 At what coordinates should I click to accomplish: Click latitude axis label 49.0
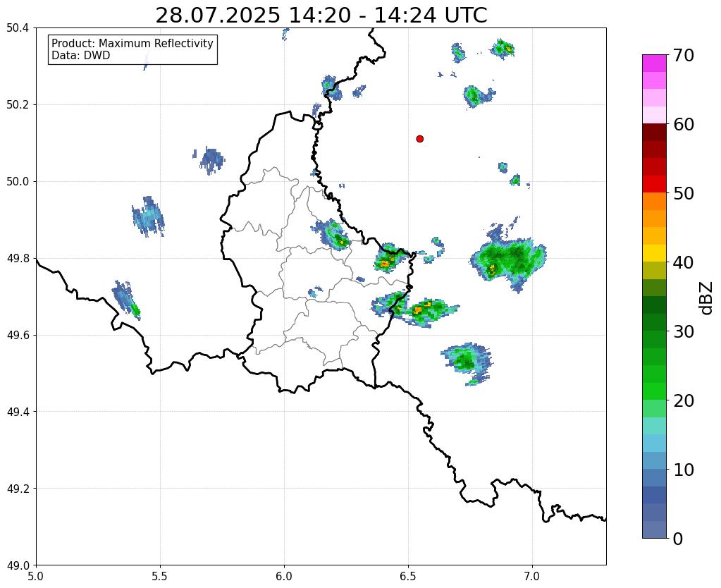pyautogui.click(x=18, y=565)
